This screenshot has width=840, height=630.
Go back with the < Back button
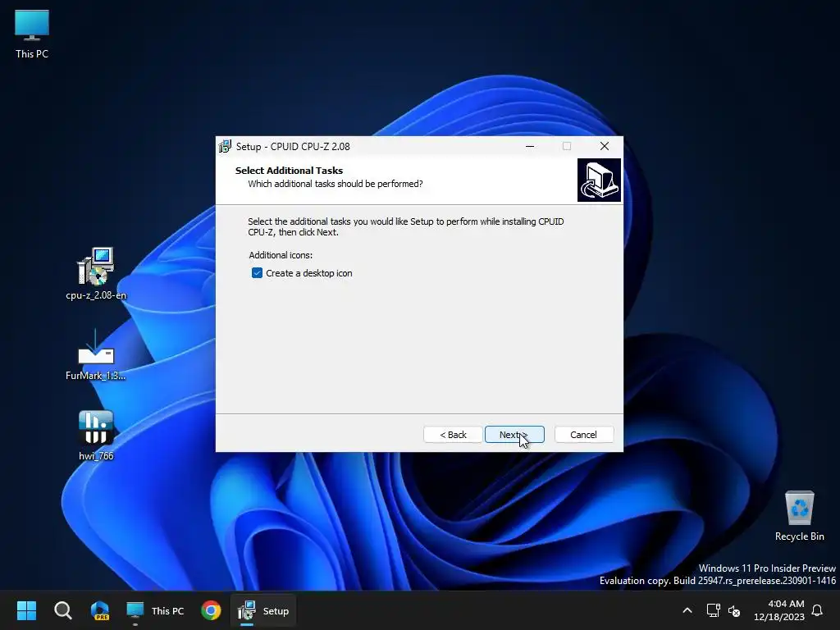453,435
